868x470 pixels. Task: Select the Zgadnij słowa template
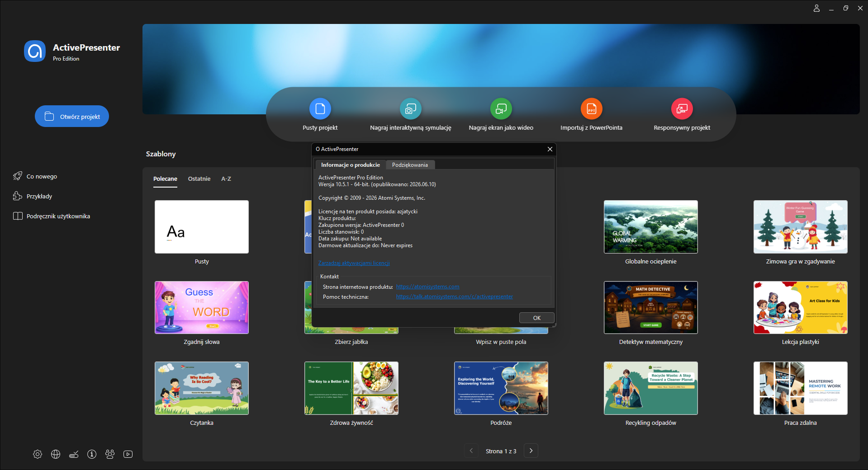pyautogui.click(x=202, y=307)
